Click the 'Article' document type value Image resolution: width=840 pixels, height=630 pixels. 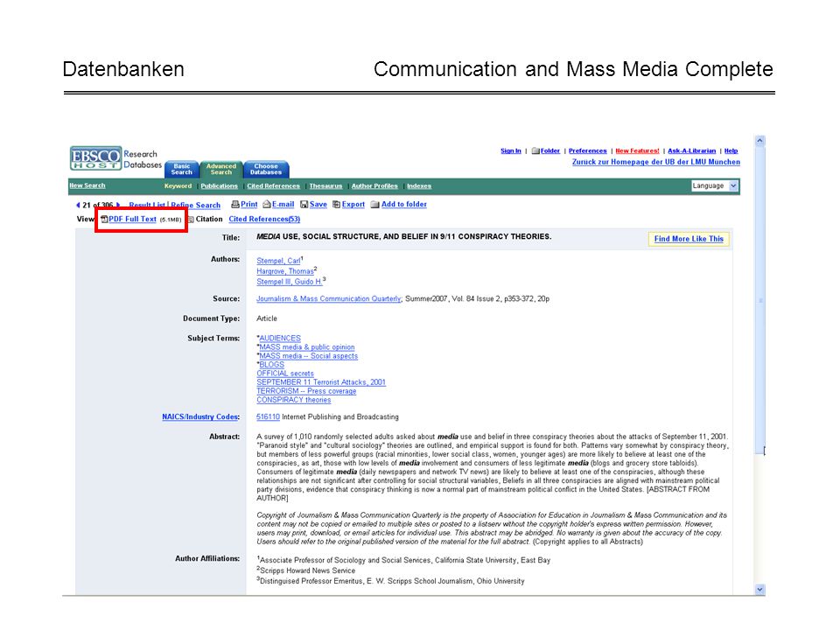click(267, 318)
